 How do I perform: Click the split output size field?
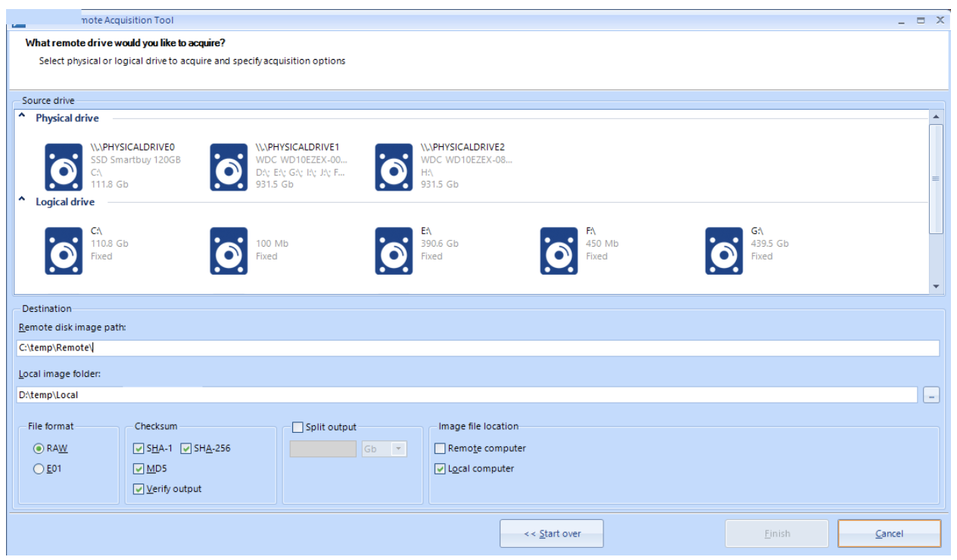point(323,449)
